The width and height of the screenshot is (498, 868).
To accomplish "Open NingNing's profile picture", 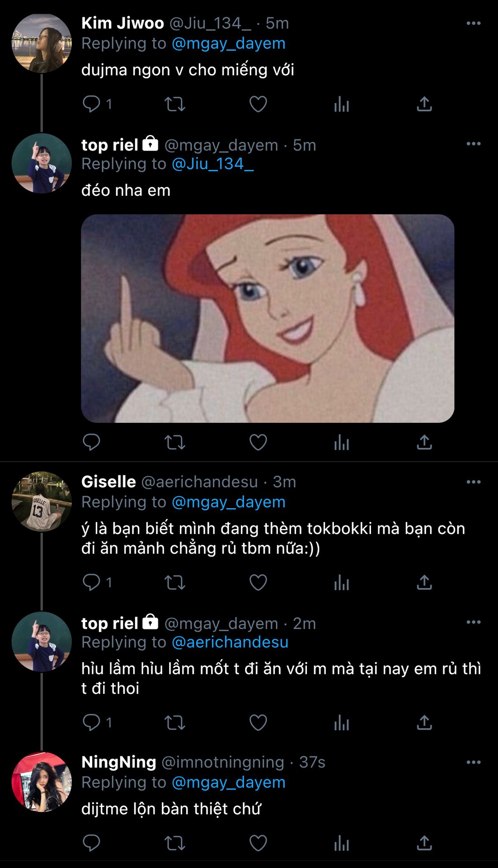I will 42,782.
